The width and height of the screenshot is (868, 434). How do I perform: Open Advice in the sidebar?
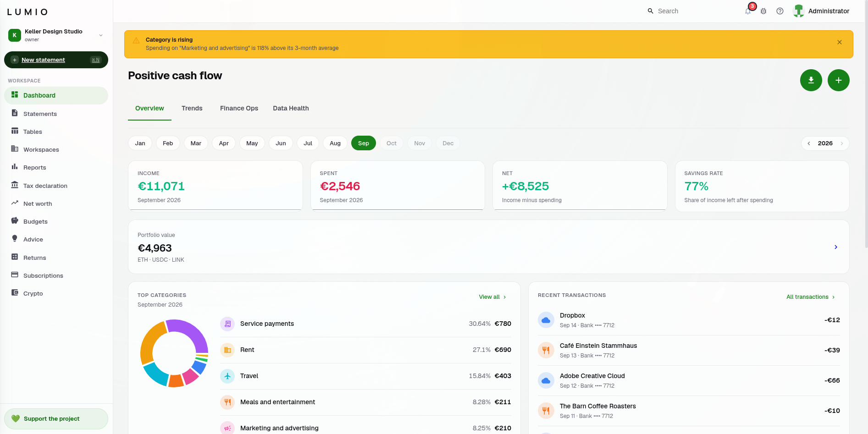[56, 239]
